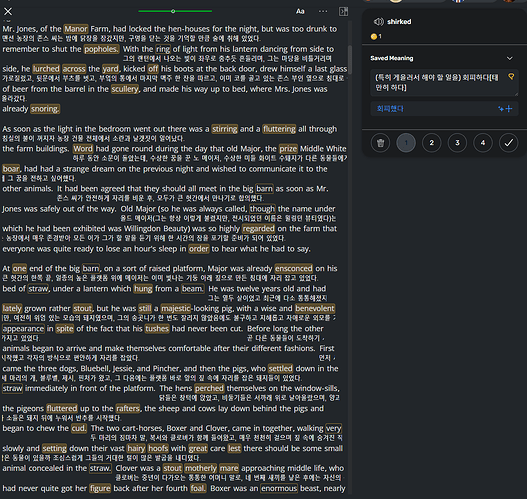Select the highlighted word 'popholes'
The height and width of the screenshot is (499, 527).
101,49
